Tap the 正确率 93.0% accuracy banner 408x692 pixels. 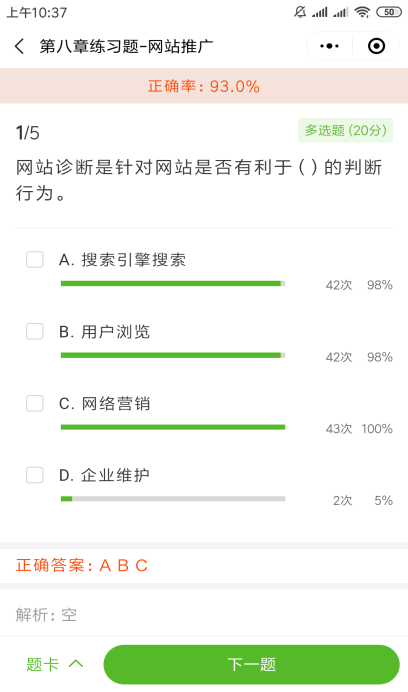204,86
